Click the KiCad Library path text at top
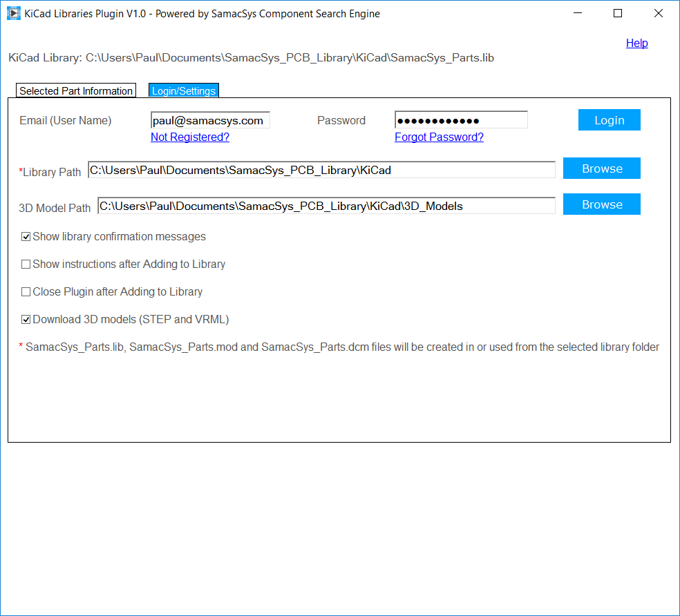This screenshot has height=616, width=680. click(251, 57)
